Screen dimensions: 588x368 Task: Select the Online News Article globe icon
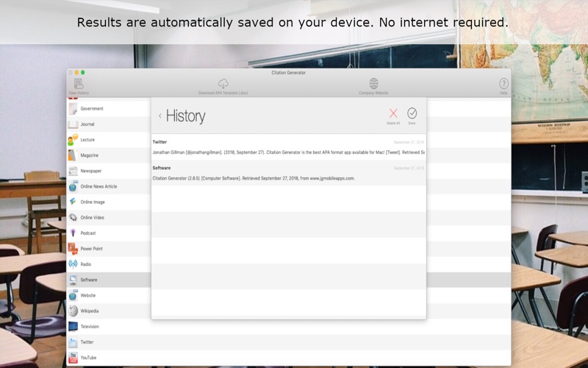73,186
